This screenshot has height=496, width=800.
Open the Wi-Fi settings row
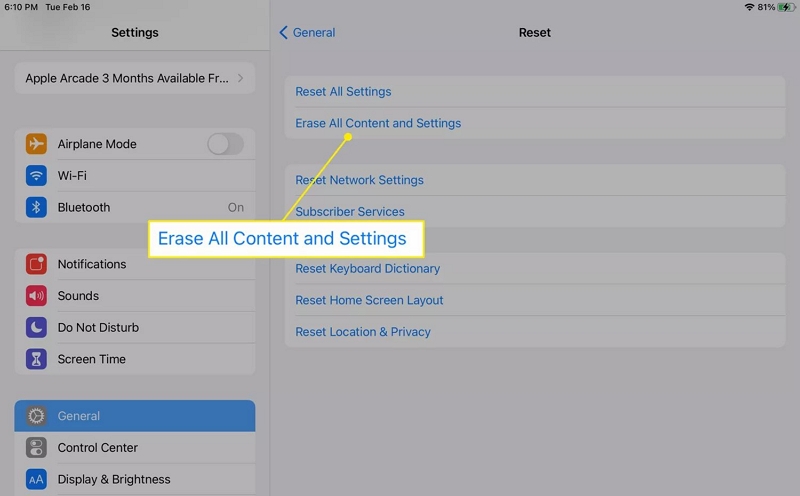pyautogui.click(x=135, y=176)
